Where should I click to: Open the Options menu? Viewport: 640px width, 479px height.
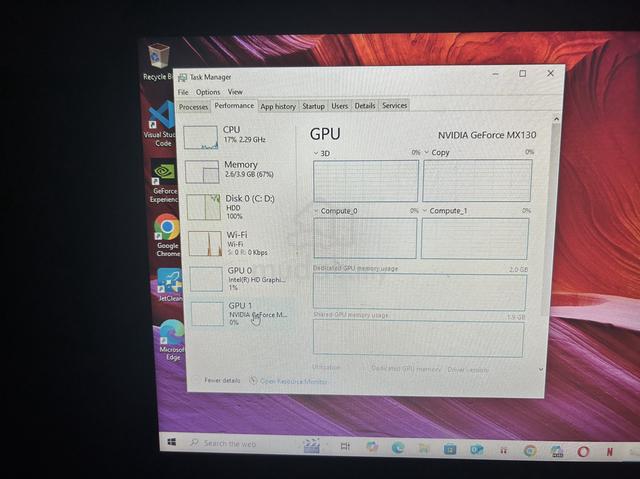click(208, 92)
